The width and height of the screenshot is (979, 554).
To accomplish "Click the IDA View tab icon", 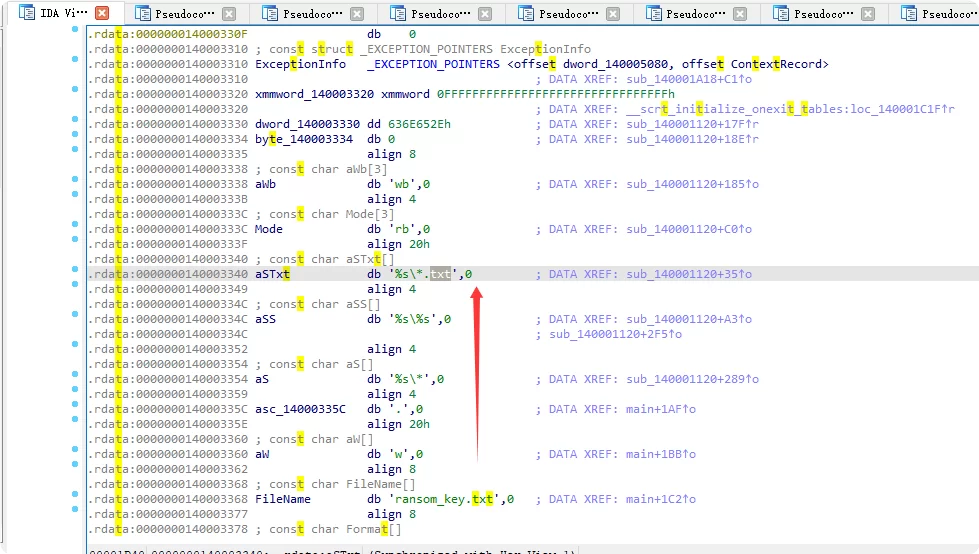I will (18, 14).
